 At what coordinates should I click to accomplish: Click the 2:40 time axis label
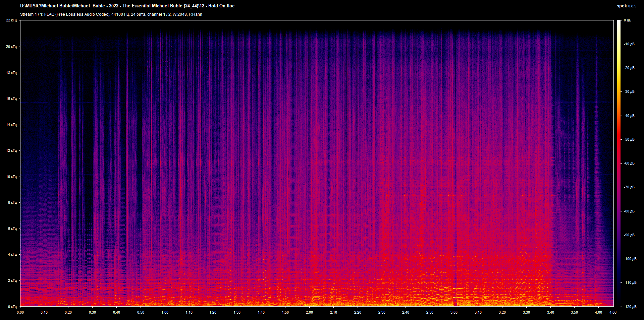click(406, 313)
